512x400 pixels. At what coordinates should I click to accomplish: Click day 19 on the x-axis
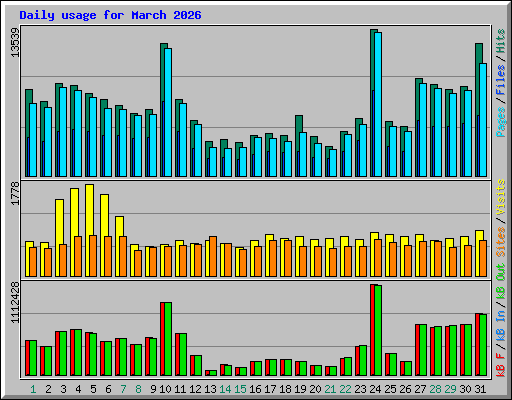click(300, 389)
